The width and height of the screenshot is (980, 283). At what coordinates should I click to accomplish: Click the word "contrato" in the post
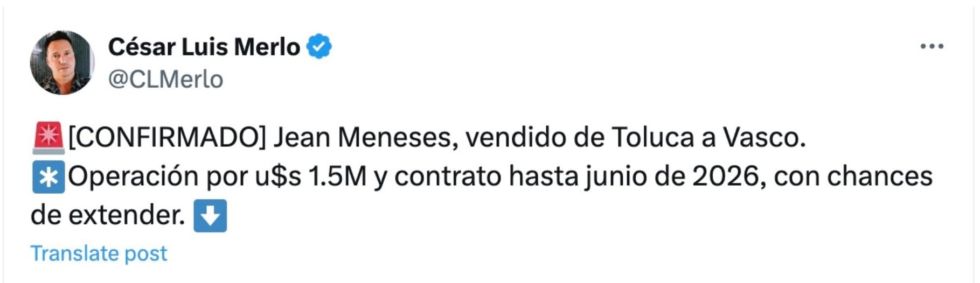pos(448,176)
